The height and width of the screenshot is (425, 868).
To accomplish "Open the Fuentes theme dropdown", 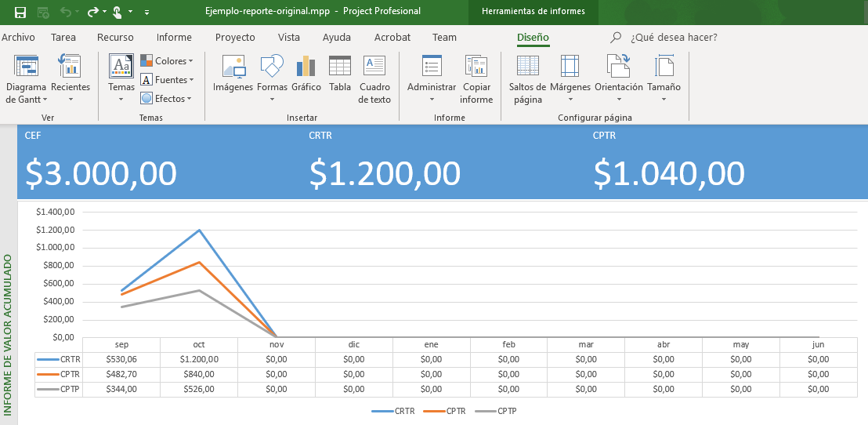I will click(167, 80).
